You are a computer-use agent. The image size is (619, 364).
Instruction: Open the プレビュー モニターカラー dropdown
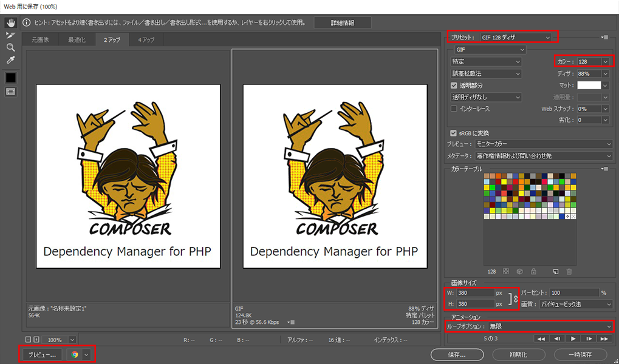(543, 144)
